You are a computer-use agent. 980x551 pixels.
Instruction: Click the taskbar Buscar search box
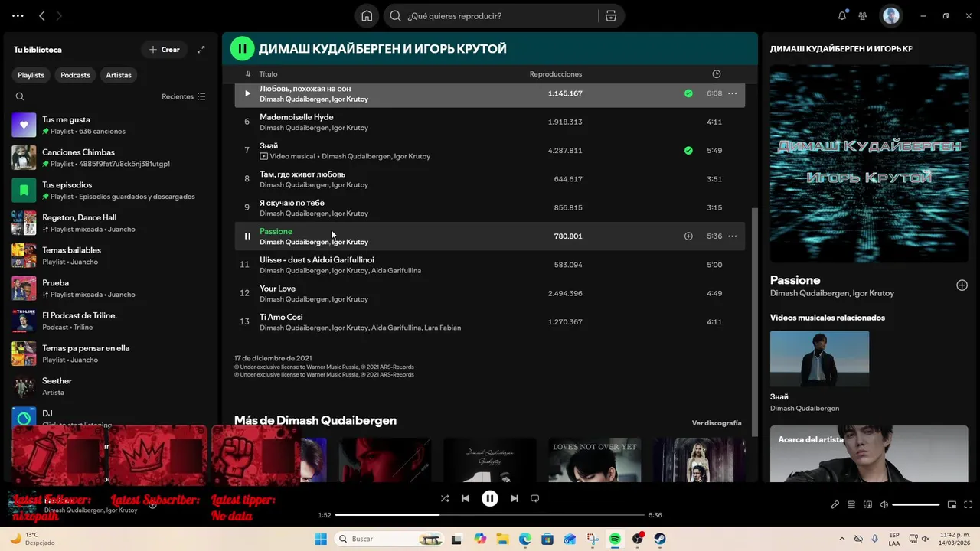point(388,539)
